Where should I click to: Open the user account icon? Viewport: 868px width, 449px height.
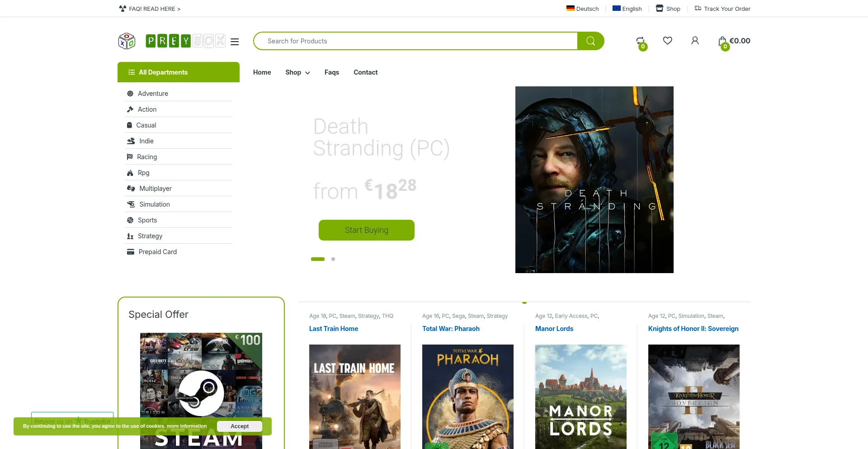point(695,41)
